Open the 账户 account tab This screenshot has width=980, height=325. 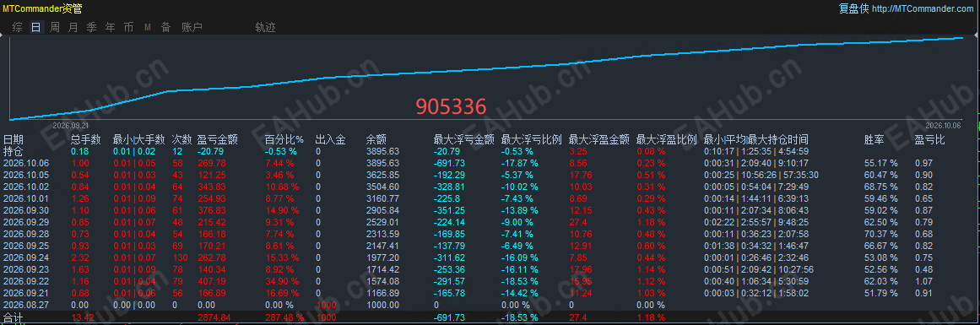click(192, 27)
